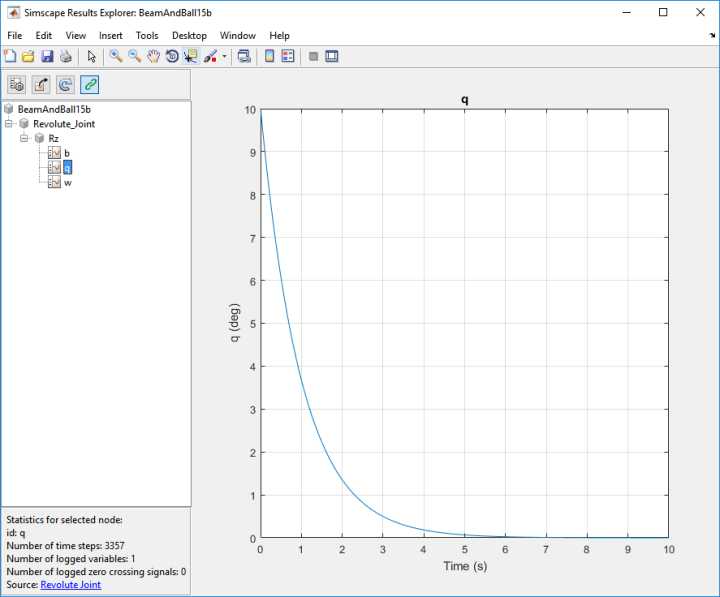Click the Hide Plot Tools icon
The width and height of the screenshot is (720, 597).
[x=314, y=56]
